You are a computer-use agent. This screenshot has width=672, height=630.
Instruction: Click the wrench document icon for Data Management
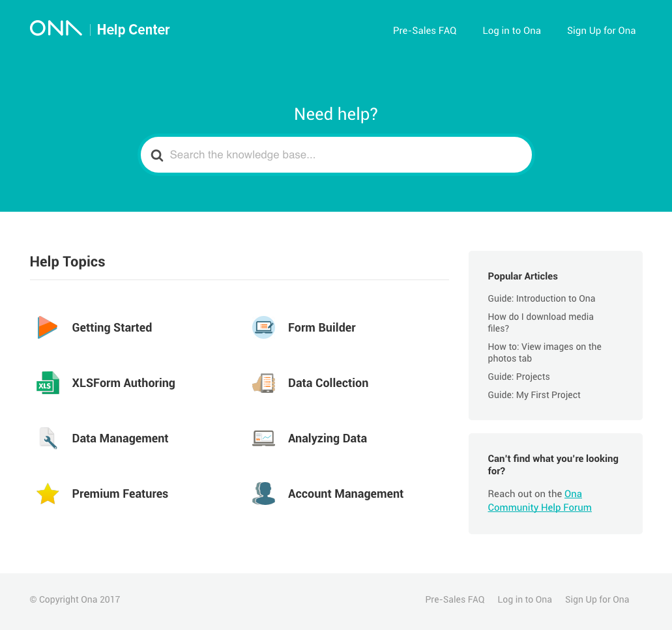tap(48, 438)
